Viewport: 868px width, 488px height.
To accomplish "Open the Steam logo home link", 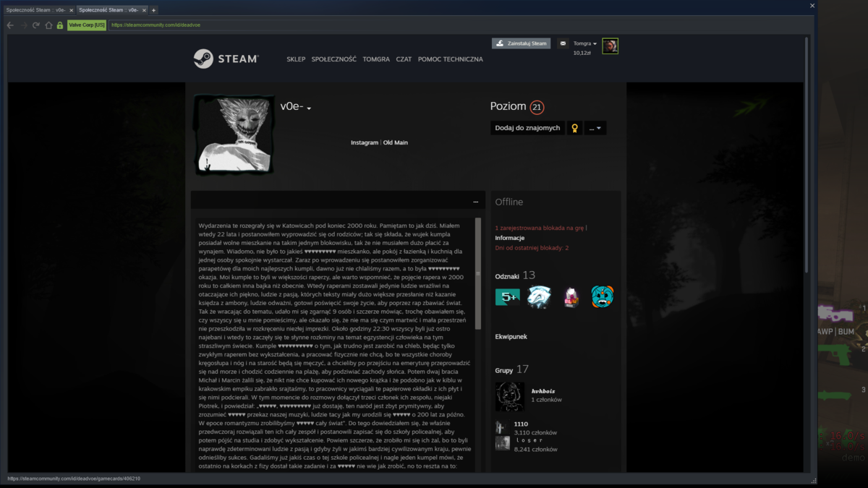I will click(x=226, y=59).
